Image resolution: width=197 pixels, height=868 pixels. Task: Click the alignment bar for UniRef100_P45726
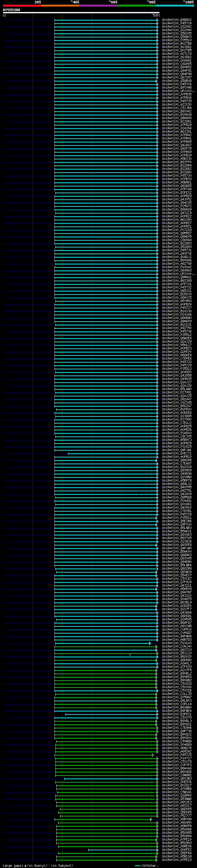tap(106, 85)
